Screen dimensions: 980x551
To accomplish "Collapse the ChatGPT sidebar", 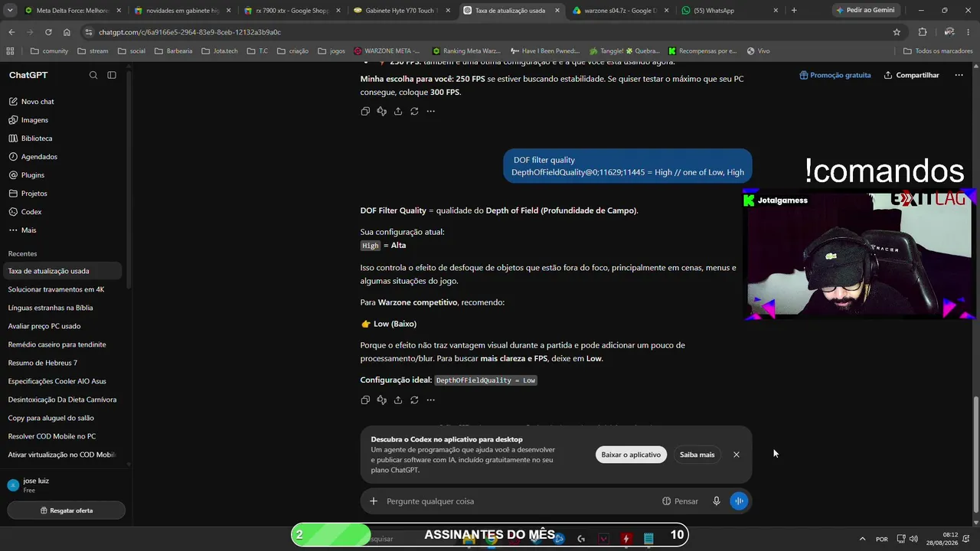I will point(112,75).
